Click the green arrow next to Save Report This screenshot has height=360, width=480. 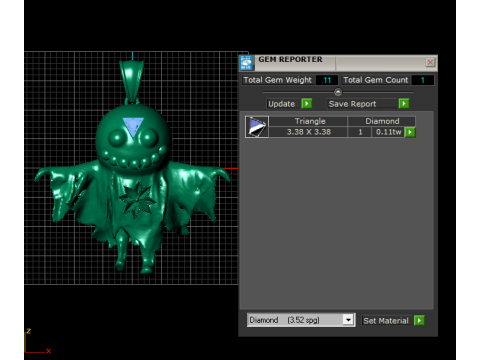[x=404, y=104]
